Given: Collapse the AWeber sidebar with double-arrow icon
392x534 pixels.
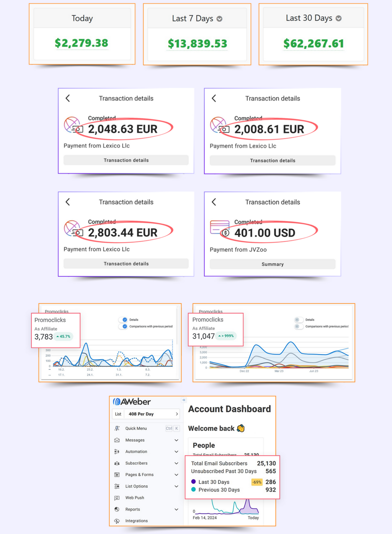Looking at the screenshot, I should point(184,400).
